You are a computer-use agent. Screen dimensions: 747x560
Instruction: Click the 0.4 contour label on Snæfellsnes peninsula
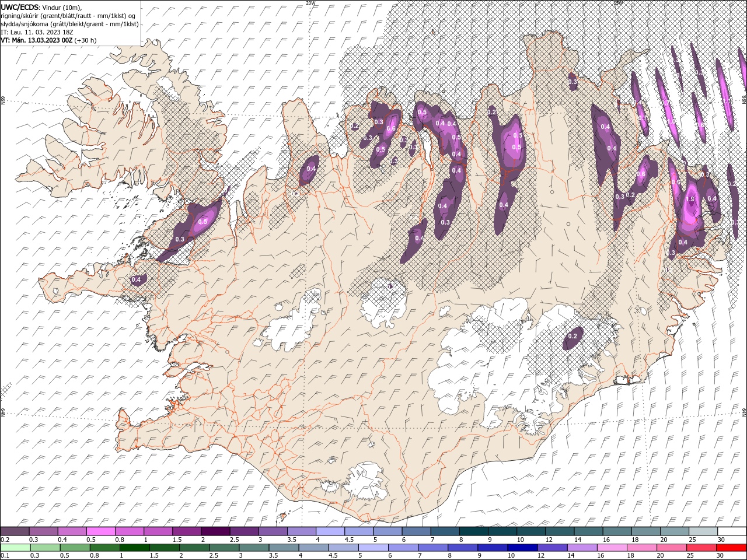click(136, 280)
